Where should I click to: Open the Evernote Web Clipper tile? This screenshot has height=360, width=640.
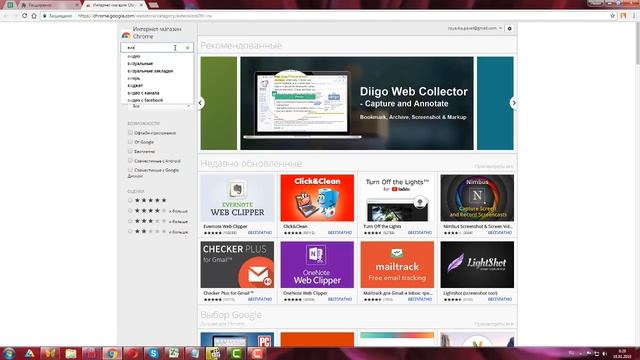point(237,204)
